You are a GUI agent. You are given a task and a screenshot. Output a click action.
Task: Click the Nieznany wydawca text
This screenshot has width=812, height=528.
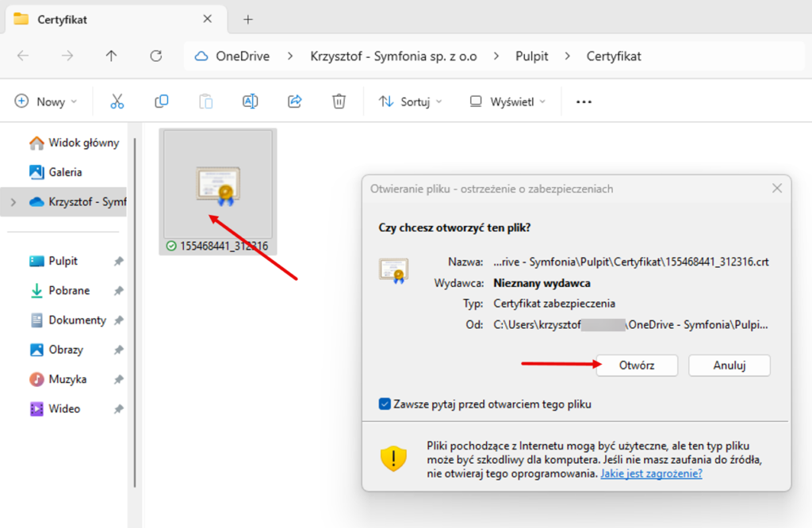[542, 283]
